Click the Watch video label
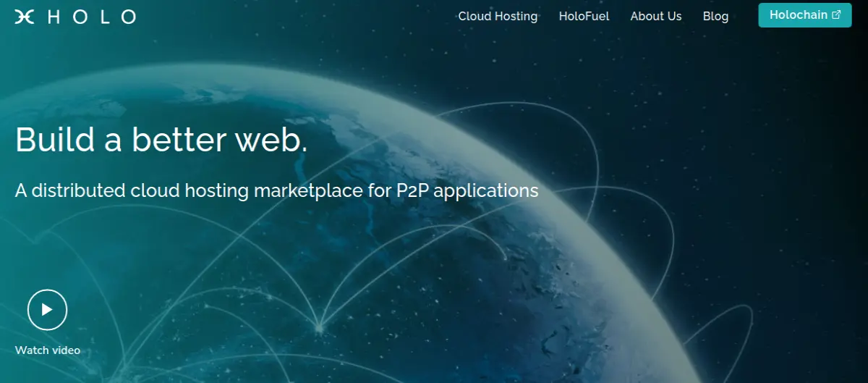Image resolution: width=868 pixels, height=383 pixels. tap(48, 350)
